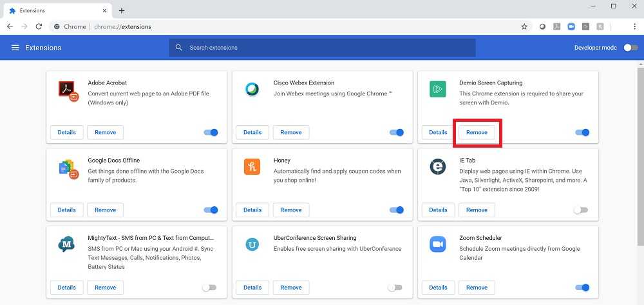This screenshot has width=644, height=305.
Task: Click the Chrome site info icon in address bar
Action: pyautogui.click(x=57, y=26)
